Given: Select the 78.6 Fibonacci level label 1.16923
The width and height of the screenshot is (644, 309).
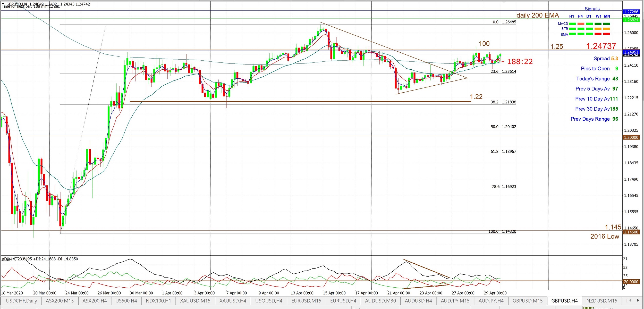Looking at the screenshot, I should tap(504, 187).
